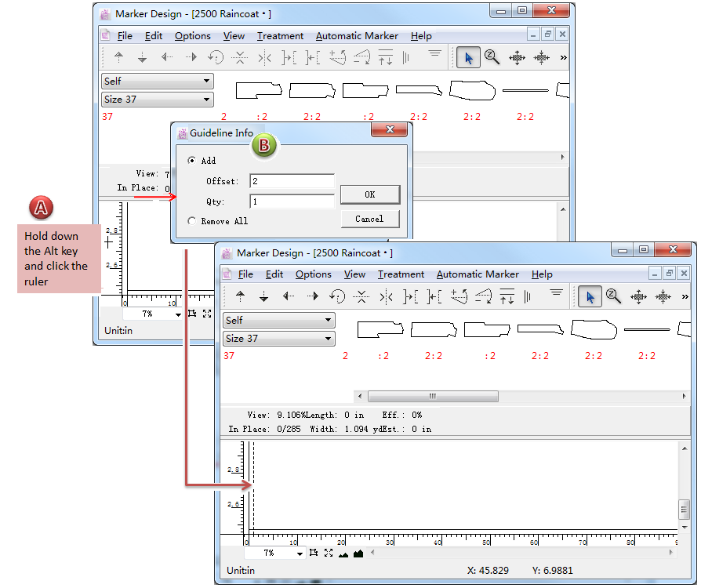This screenshot has width=701, height=588.
Task: Select the Add radio button in Guideline Info
Action: pos(192,161)
